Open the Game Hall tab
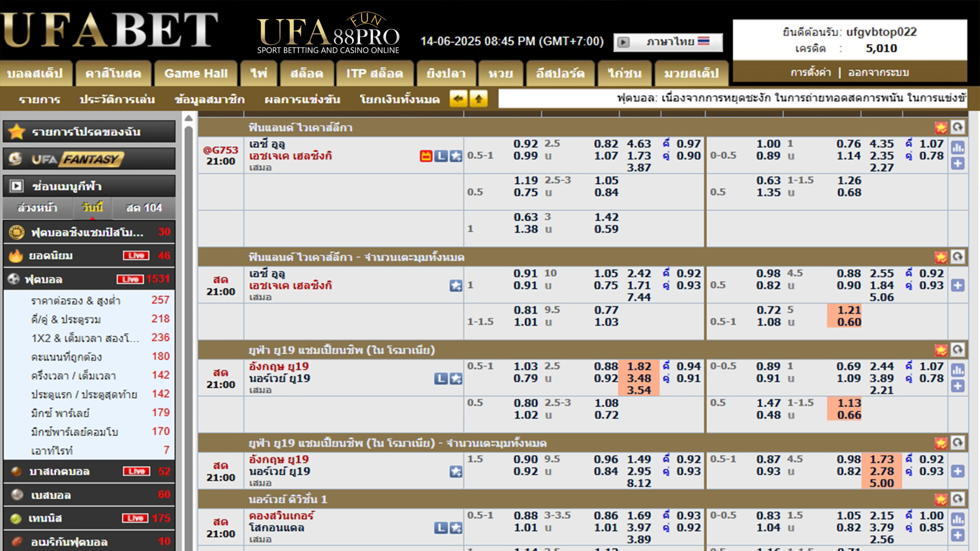980x551 pixels. (196, 73)
